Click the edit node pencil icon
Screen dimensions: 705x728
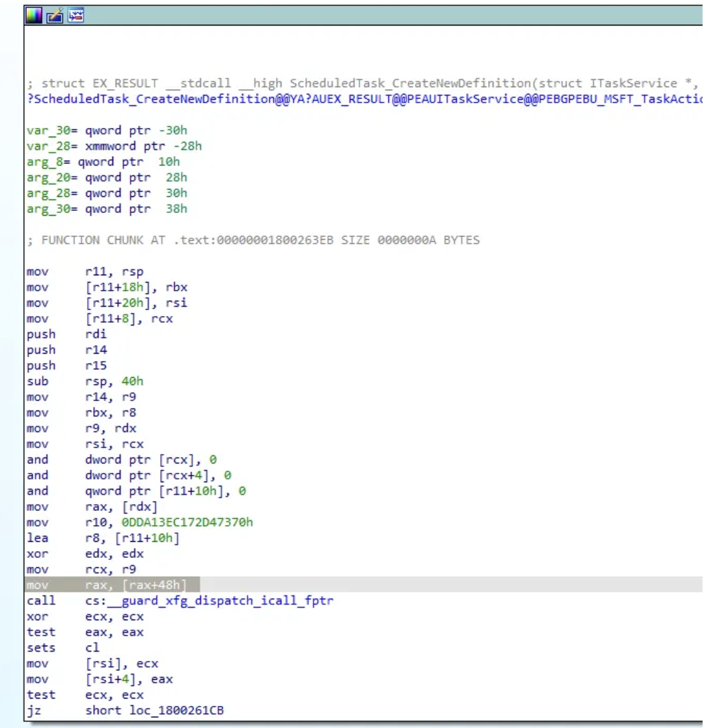pos(55,15)
